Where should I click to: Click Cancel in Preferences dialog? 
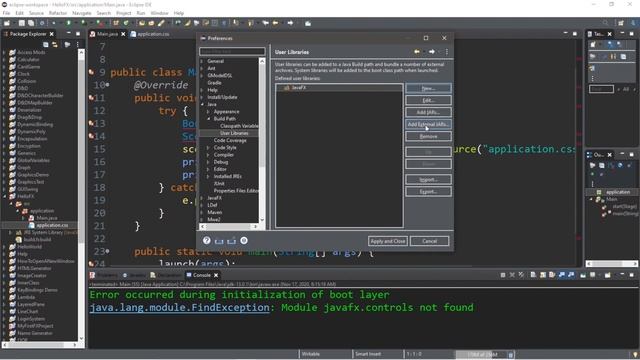[x=429, y=241]
